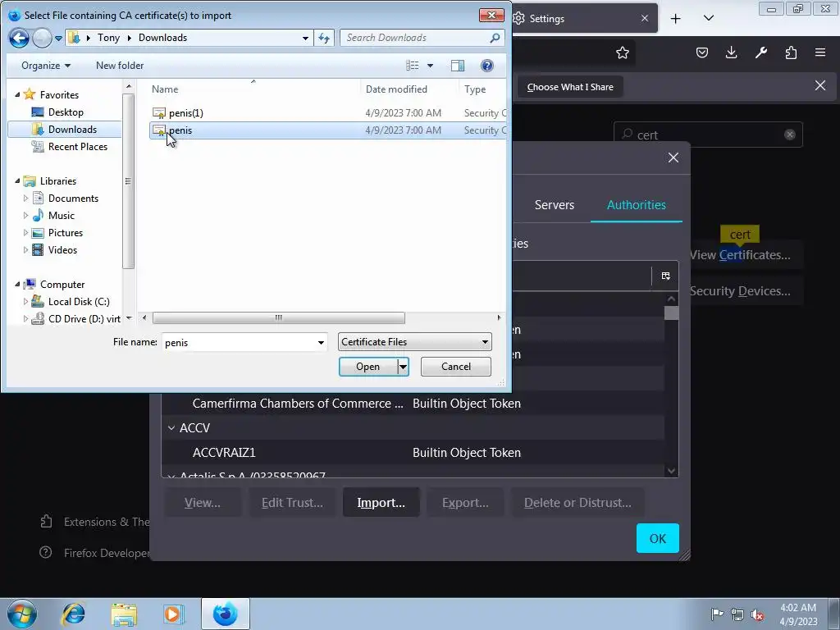Click View Certificates... button
Viewport: 840px width, 630px height.
(740, 255)
